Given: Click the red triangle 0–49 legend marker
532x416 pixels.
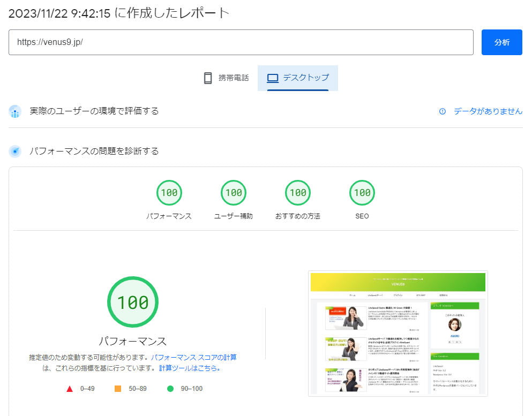Looking at the screenshot, I should click(x=70, y=389).
